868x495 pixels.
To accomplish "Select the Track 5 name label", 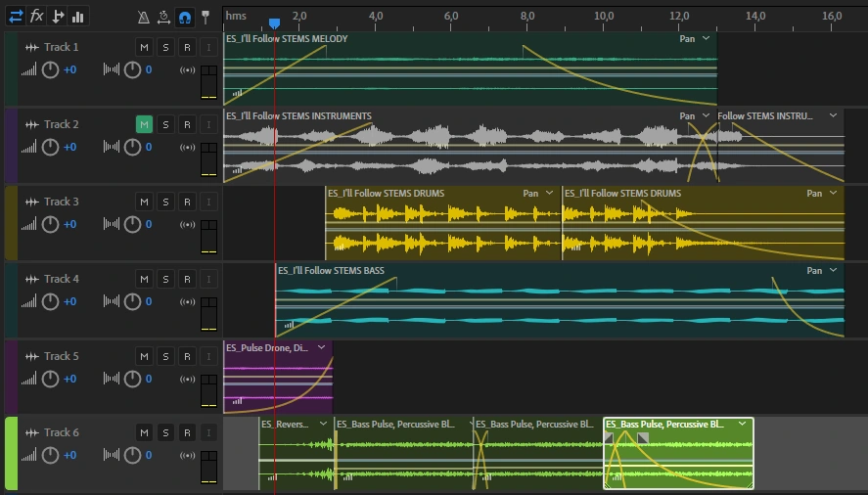I will pos(61,356).
